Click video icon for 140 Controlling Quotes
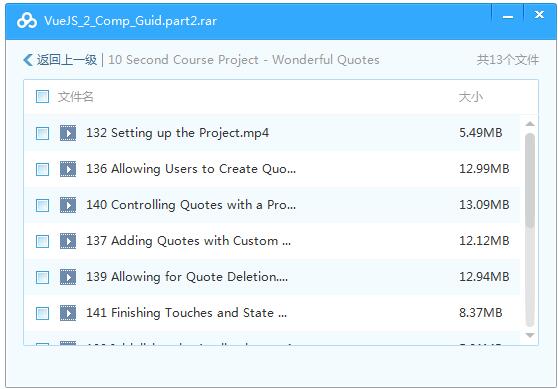This screenshot has height=389, width=558. [68, 205]
